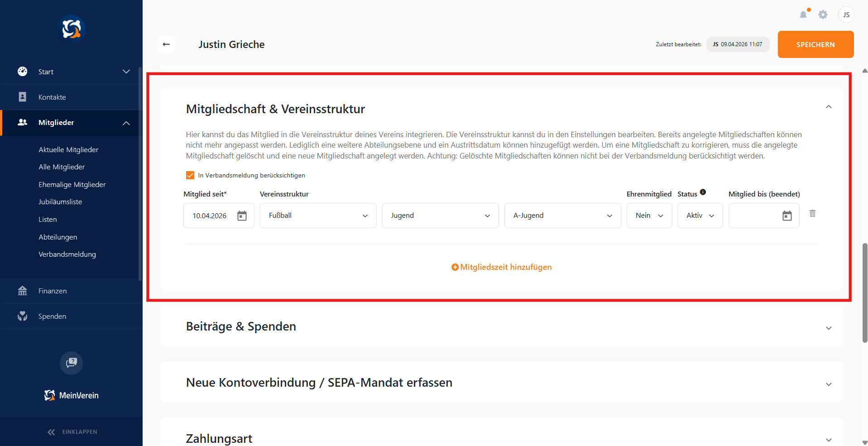
Task: Open the JS user avatar menu
Action: click(x=846, y=15)
